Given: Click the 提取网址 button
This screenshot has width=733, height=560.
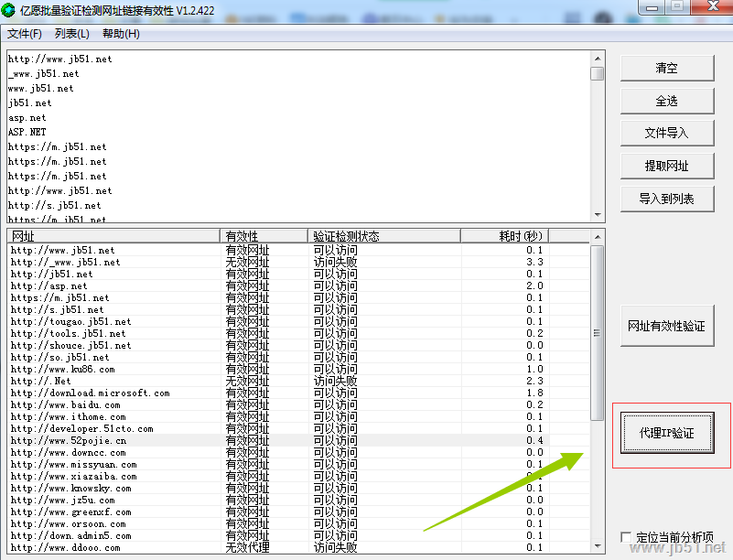Looking at the screenshot, I should (666, 166).
